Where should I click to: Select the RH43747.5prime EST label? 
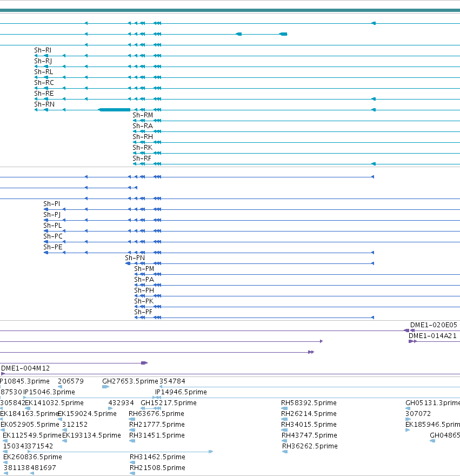(310, 435)
